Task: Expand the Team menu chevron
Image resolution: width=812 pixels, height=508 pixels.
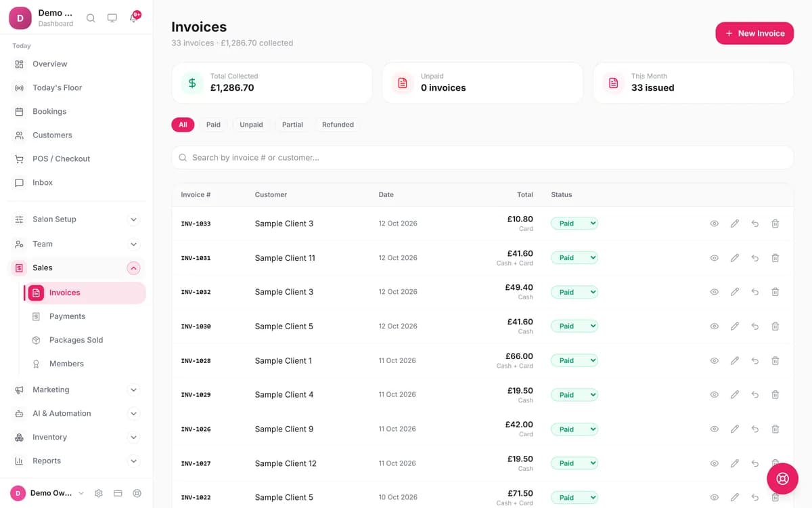Action: pos(133,244)
